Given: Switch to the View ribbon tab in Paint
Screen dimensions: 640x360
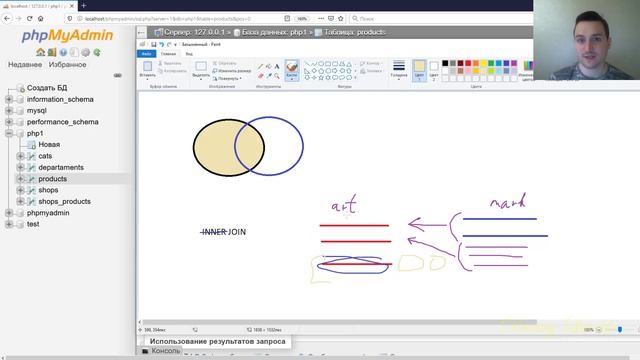Looking at the screenshot, I should (x=189, y=54).
